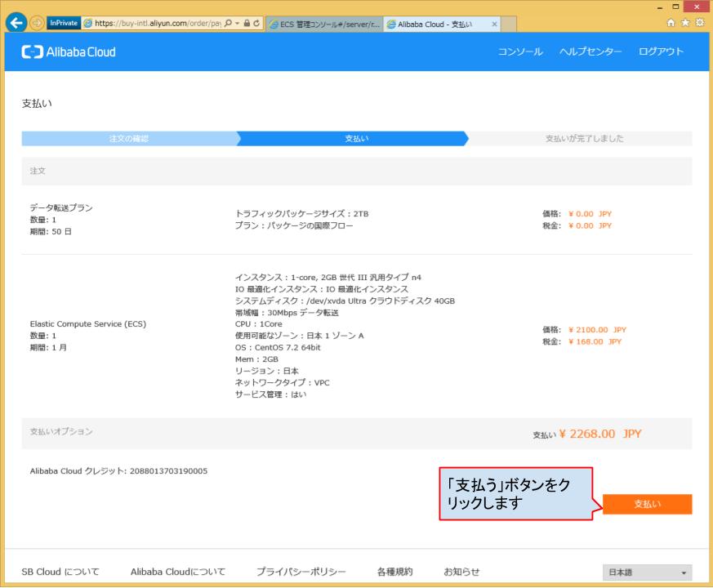Open the address bar autocomplete dropdown arrow
The image size is (713, 588).
(x=237, y=23)
